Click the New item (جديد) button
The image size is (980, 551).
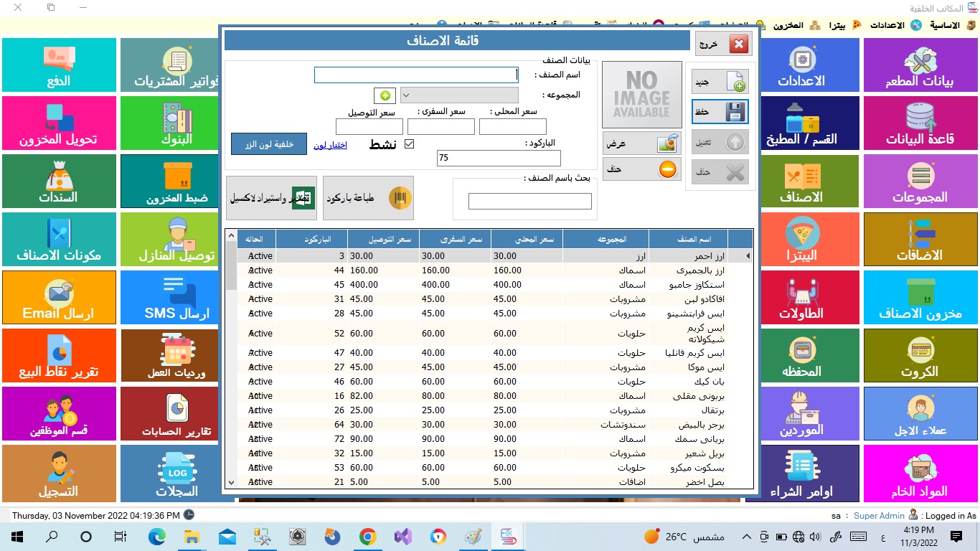tap(720, 82)
